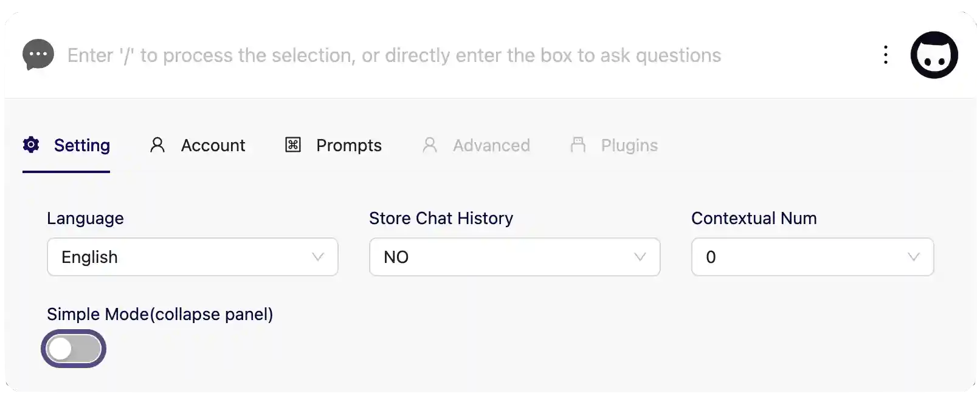Open the Prompts tab

[348, 146]
